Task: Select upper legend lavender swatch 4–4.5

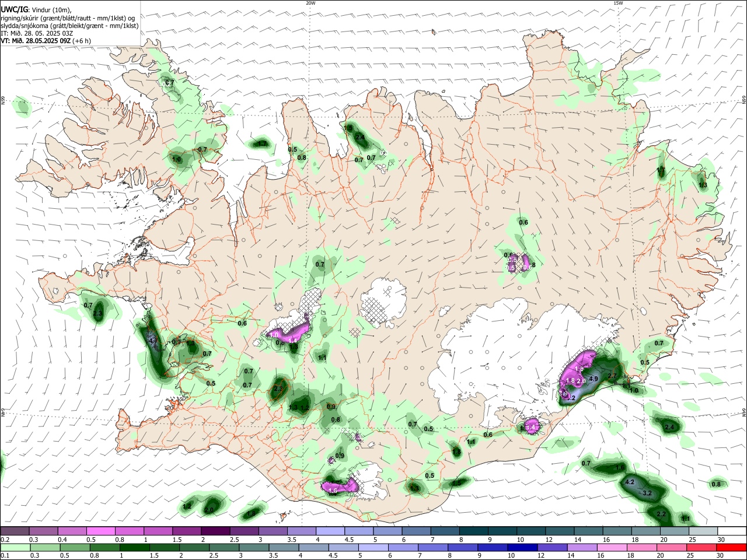Action: [330, 531]
